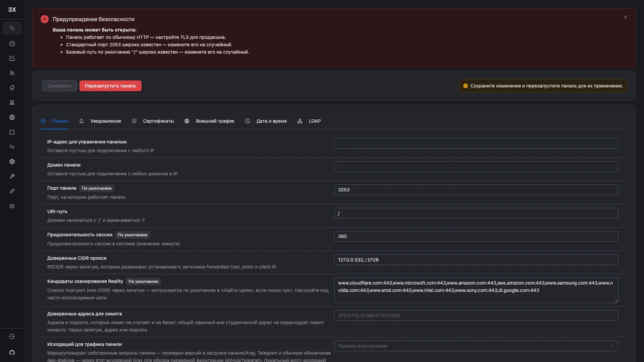Click the logout icon in sidebar

tap(12, 337)
